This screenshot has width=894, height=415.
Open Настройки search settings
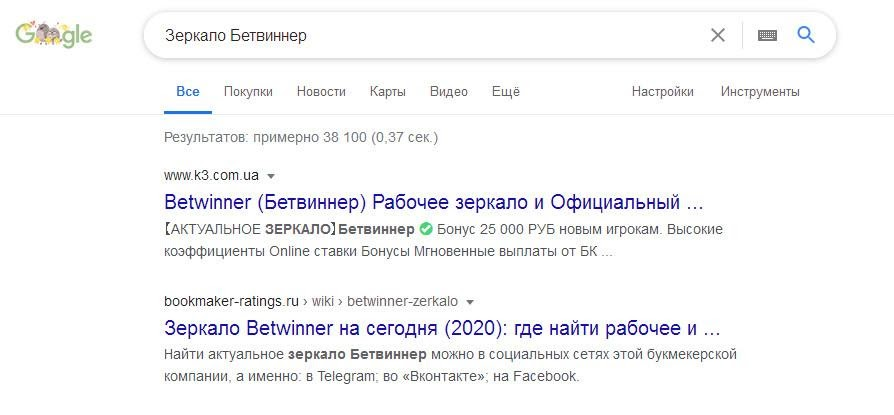click(x=662, y=91)
